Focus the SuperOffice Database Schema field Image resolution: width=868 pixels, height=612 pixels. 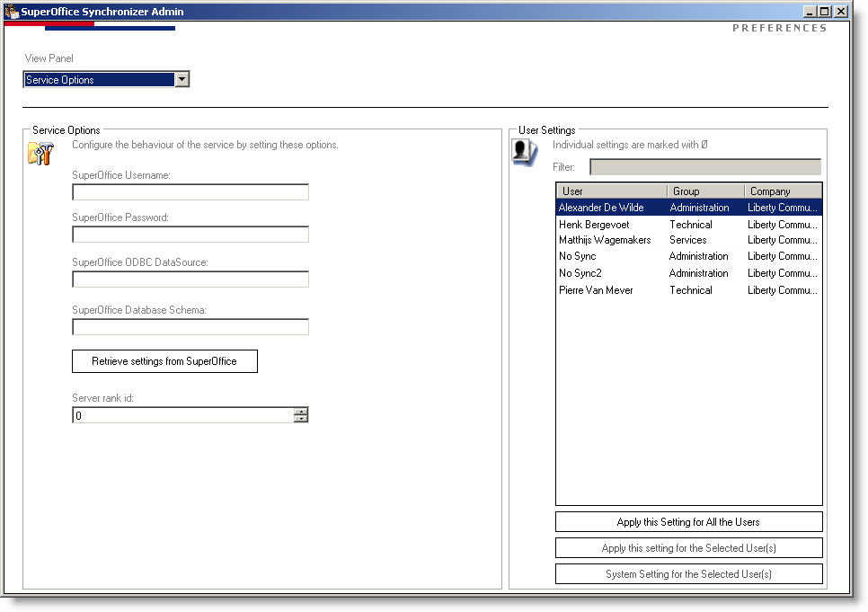tap(190, 327)
